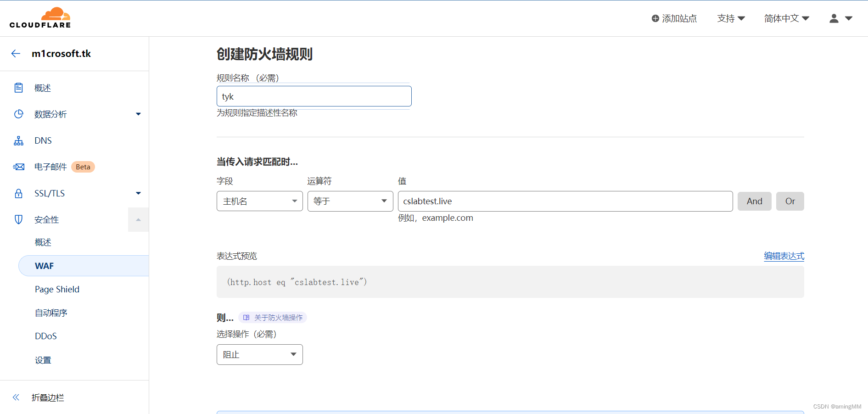Click the plus icon beside 添加站点
This screenshot has height=414, width=868.
click(655, 18)
